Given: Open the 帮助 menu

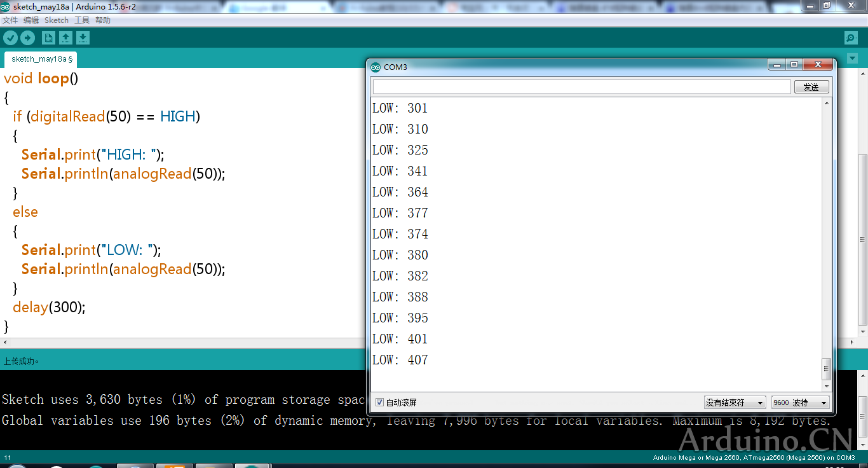Looking at the screenshot, I should tap(103, 20).
